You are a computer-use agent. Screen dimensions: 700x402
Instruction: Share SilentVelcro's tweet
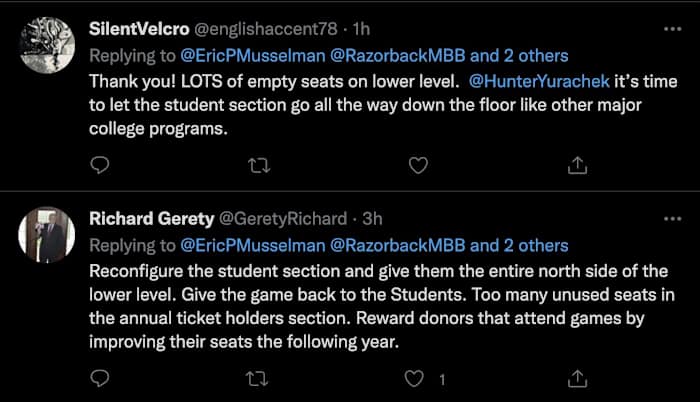(x=577, y=164)
